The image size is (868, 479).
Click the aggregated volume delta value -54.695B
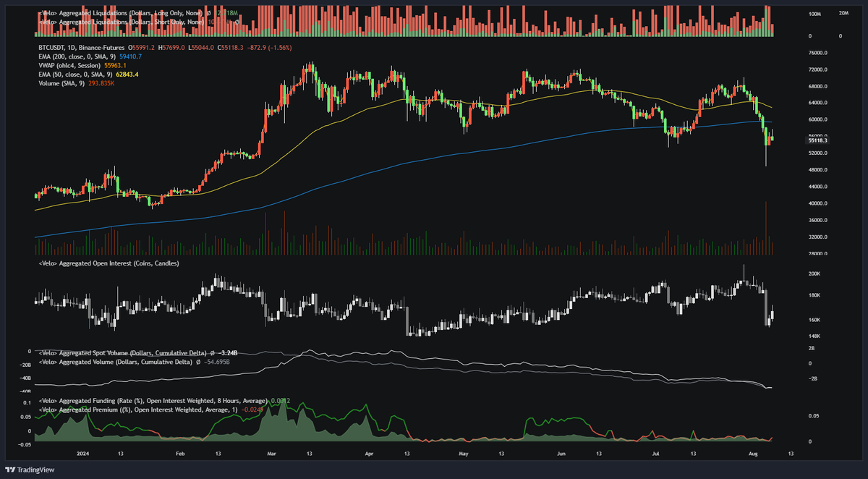point(218,361)
